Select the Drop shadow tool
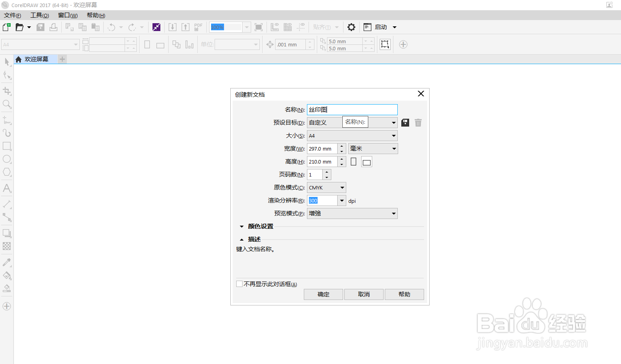 point(7,233)
